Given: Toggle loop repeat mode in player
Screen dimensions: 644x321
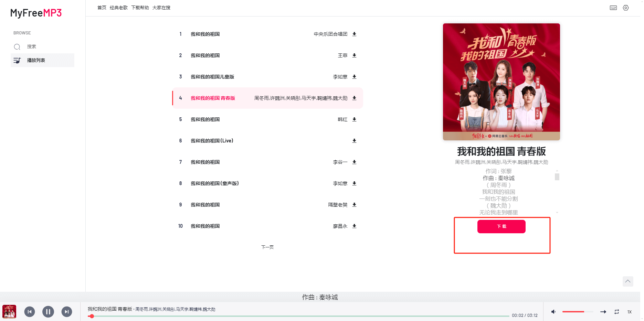Looking at the screenshot, I should pyautogui.click(x=617, y=312).
